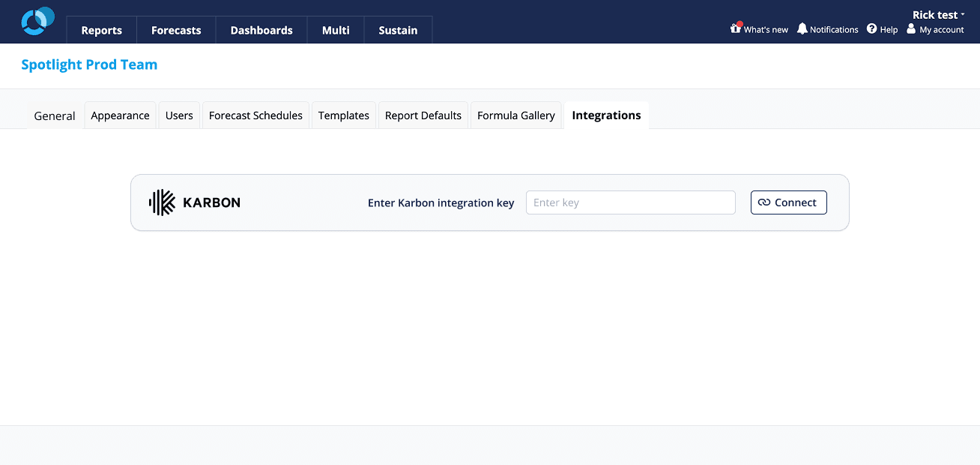Open the Dashboards menu

[x=261, y=30]
